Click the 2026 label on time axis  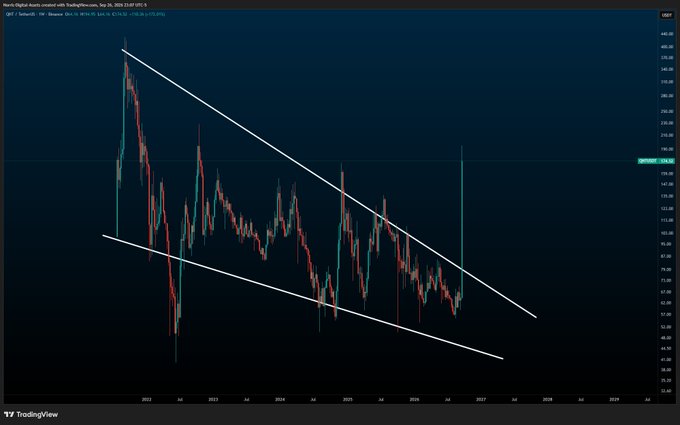[x=414, y=399]
